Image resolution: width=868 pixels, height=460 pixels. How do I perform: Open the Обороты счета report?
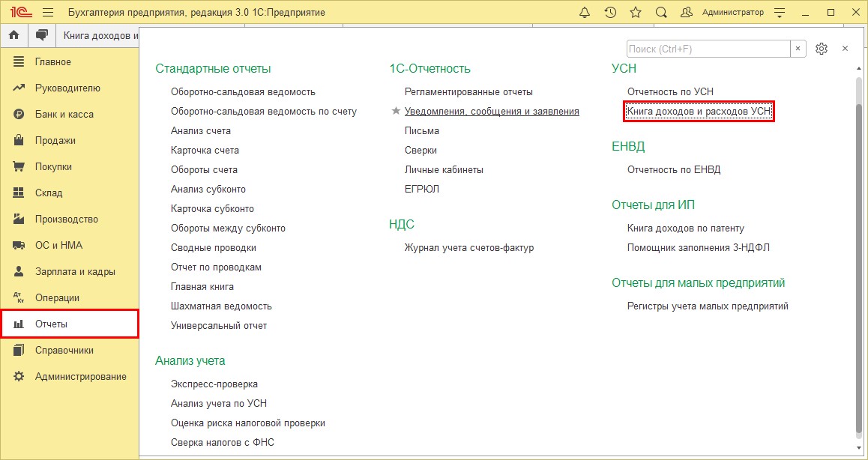tap(205, 170)
